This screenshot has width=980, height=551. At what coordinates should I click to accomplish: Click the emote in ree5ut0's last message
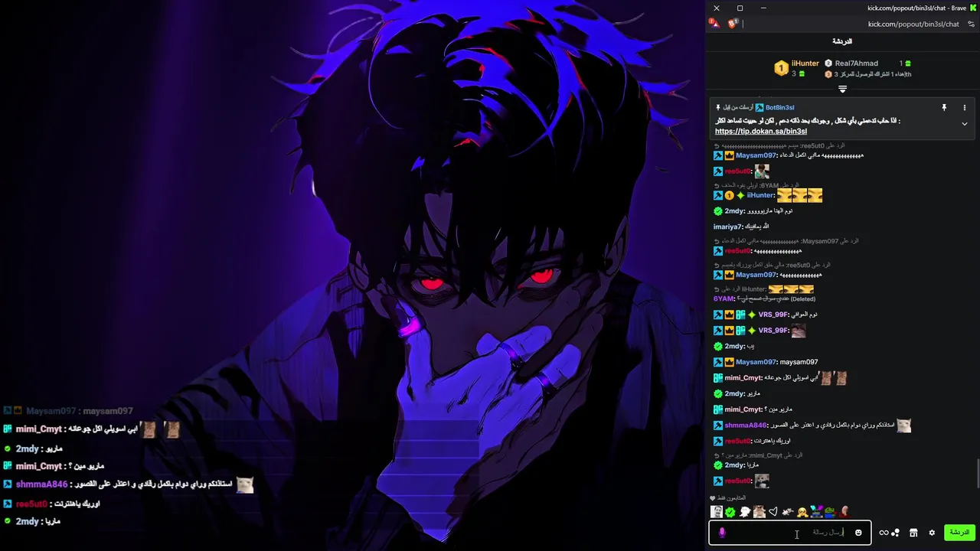(x=761, y=481)
